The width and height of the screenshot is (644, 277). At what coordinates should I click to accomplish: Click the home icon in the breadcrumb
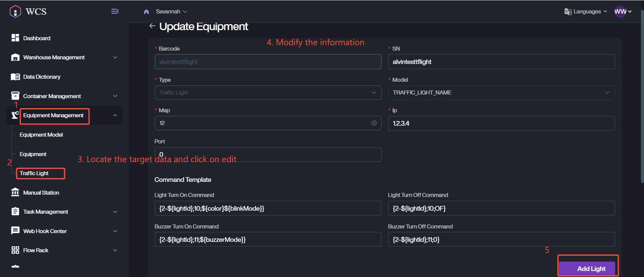point(146,12)
